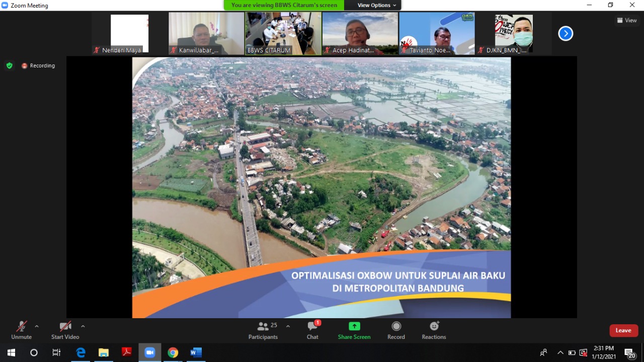Unmute your microphone
Image resolution: width=644 pixels, height=362 pixels.
[x=21, y=330]
